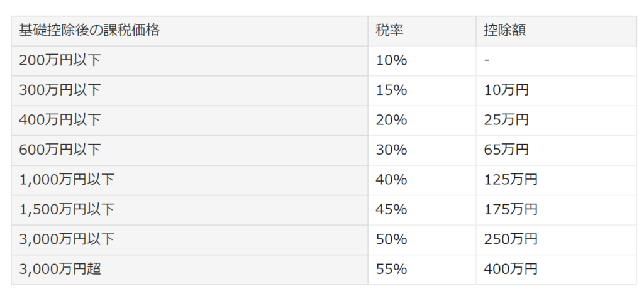Screen dimensions: 644x296
Task: Select the 1,000万円以下 cell
Action: pos(189,180)
